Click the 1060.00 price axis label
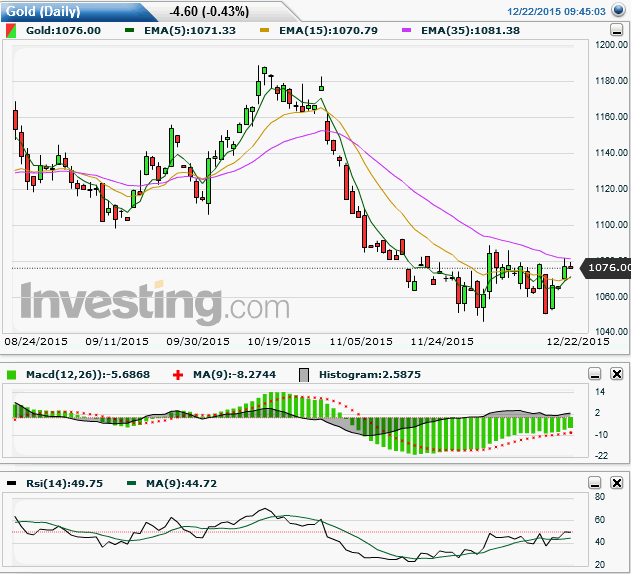 (611, 297)
